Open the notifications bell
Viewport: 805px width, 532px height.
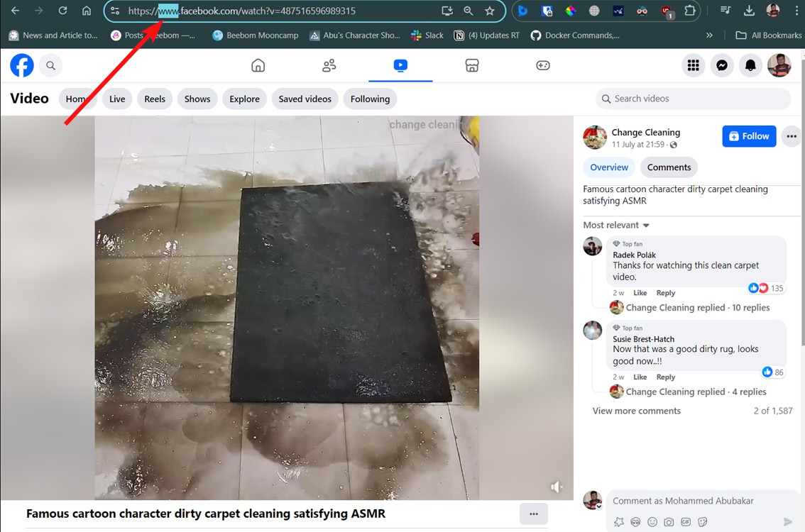click(x=750, y=66)
